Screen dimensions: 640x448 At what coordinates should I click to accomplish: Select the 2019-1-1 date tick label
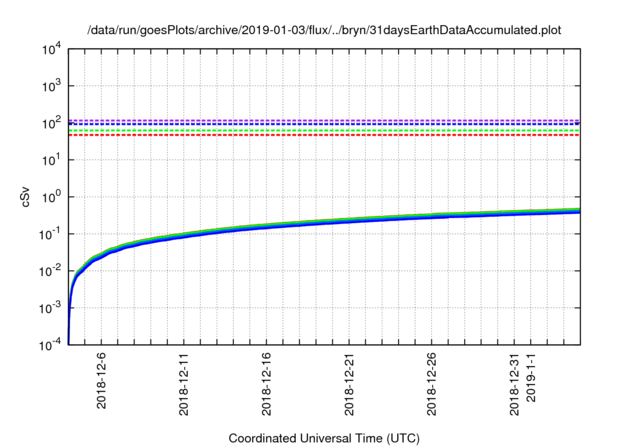point(531,377)
